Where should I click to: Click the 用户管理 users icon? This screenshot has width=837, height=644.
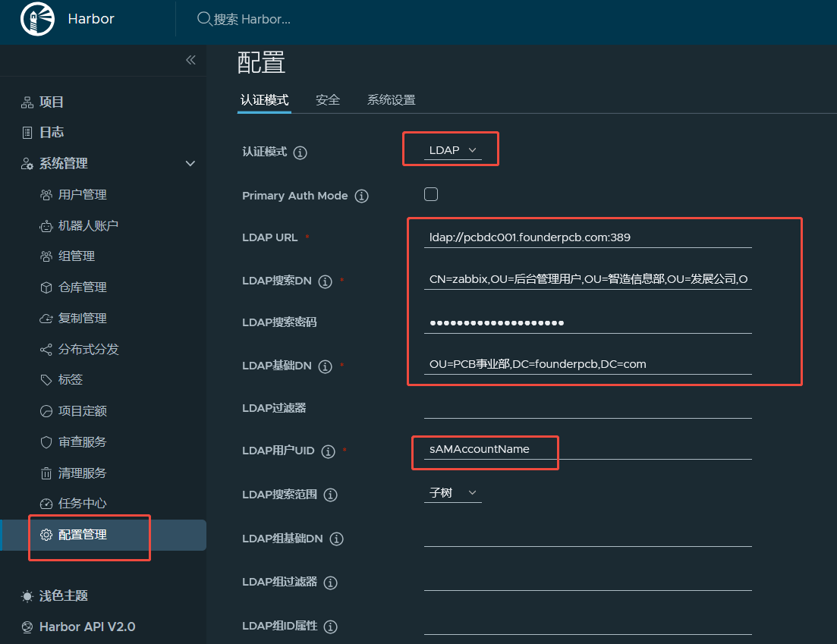pos(46,195)
